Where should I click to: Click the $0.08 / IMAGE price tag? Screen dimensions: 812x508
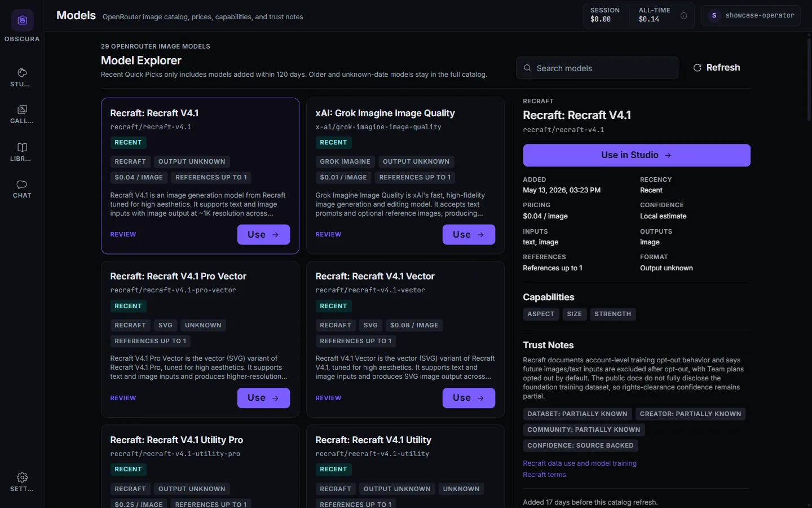pyautogui.click(x=414, y=325)
